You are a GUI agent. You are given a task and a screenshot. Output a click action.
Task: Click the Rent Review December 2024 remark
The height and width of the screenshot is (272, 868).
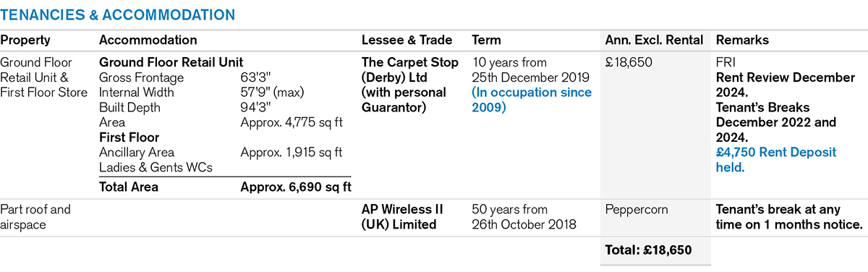point(786,85)
